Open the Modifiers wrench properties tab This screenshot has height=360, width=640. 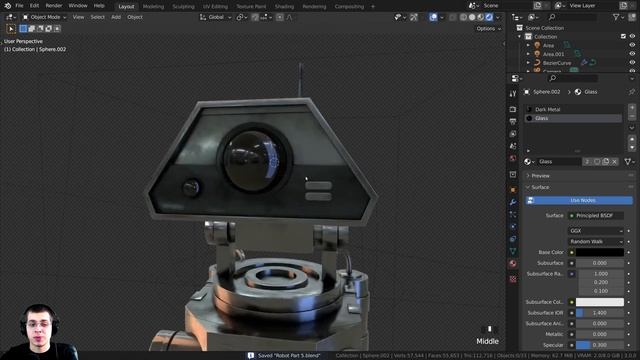tap(513, 202)
